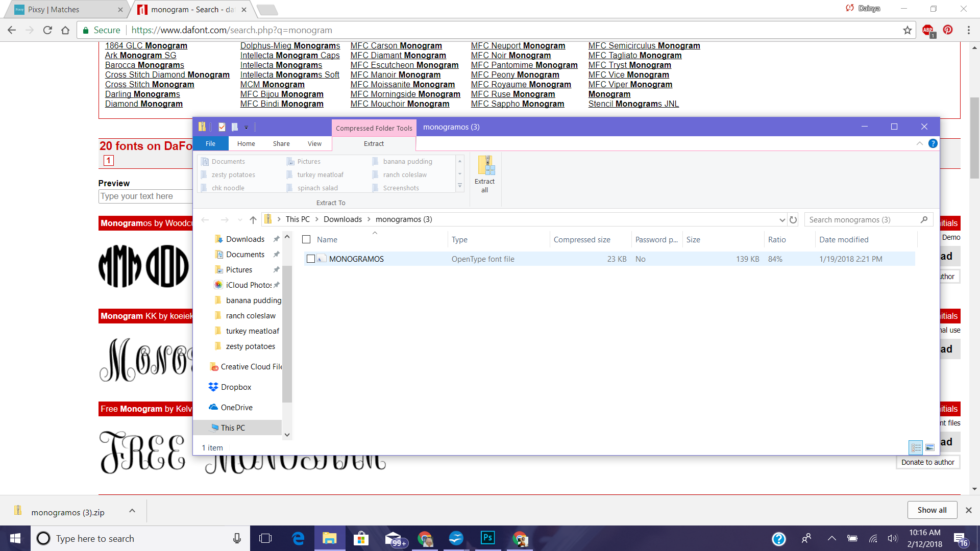Show hidden system tray icons
The height and width of the screenshot is (551, 980).
point(831,538)
